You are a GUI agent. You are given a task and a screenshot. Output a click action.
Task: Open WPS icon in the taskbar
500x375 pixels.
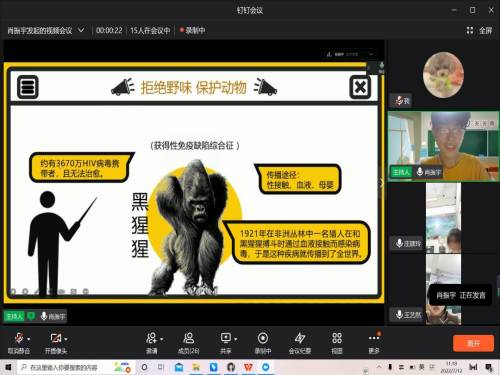click(x=248, y=367)
